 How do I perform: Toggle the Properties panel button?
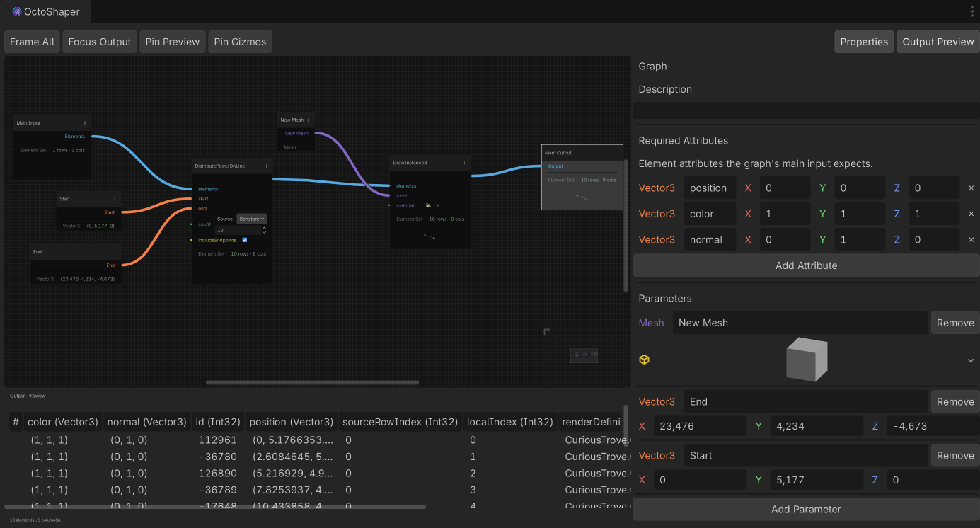click(864, 42)
